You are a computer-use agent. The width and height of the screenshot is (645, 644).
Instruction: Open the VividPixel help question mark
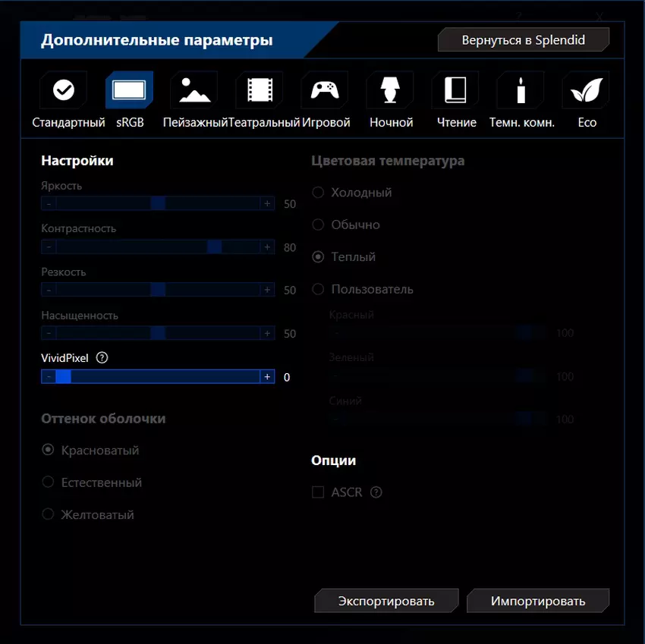[102, 358]
